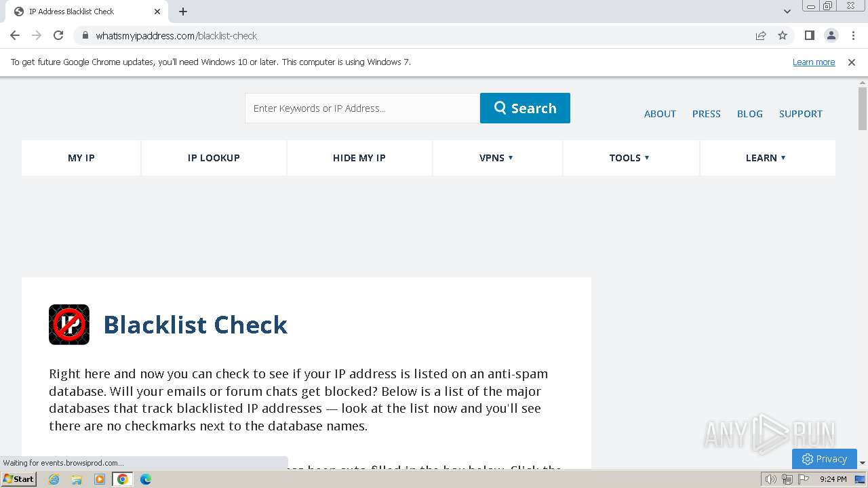This screenshot has width=868, height=488.
Task: Close the IP Address Blacklist Check tab
Action: [157, 12]
